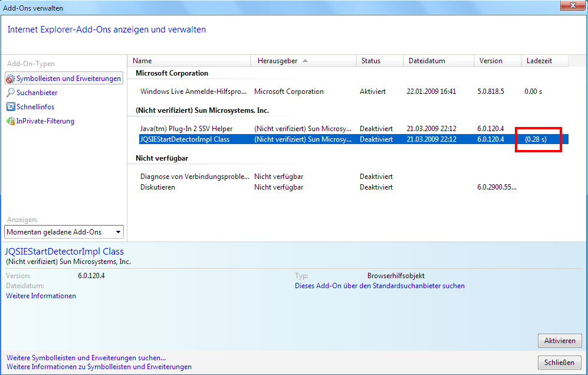588x375 pixels.
Task: Select Diagnose von Verbindungsproblemen row
Action: (x=354, y=177)
